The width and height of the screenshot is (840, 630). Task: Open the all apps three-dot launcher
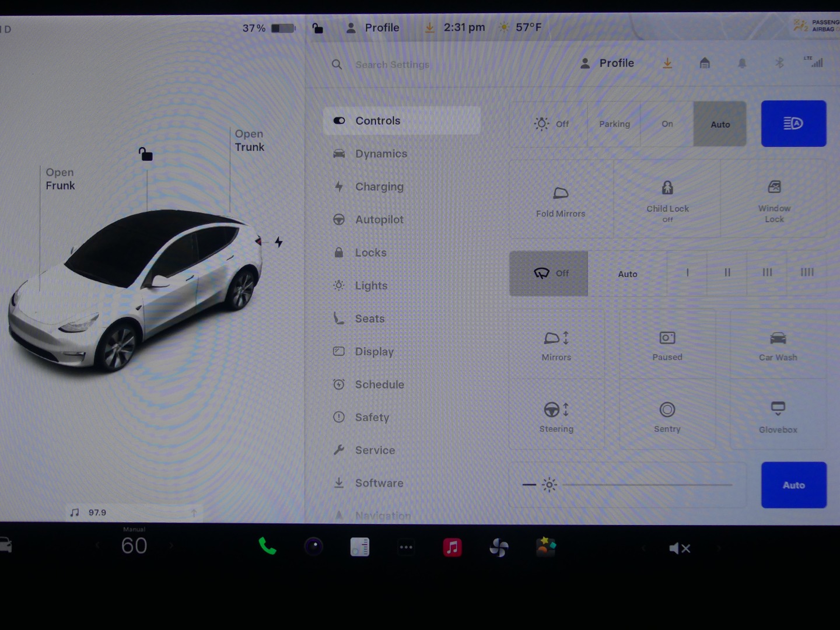click(x=406, y=547)
